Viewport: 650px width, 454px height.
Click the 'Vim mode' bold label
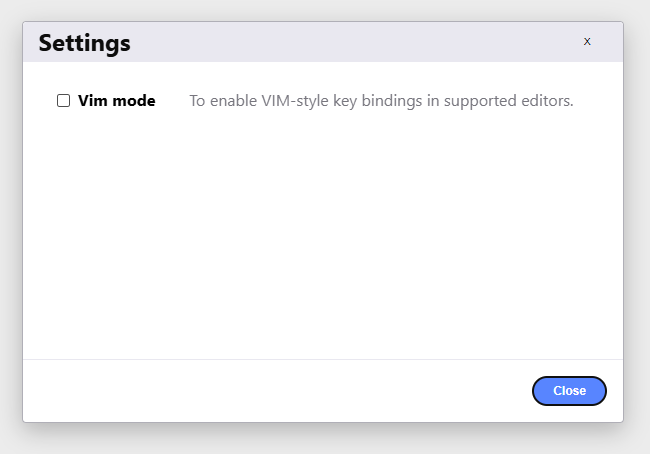[116, 101]
